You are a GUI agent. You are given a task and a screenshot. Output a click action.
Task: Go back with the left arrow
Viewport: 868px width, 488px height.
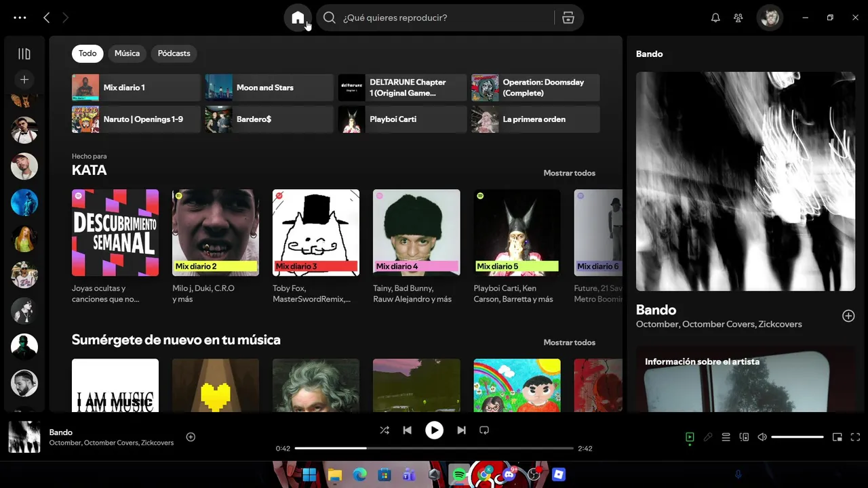tap(47, 18)
